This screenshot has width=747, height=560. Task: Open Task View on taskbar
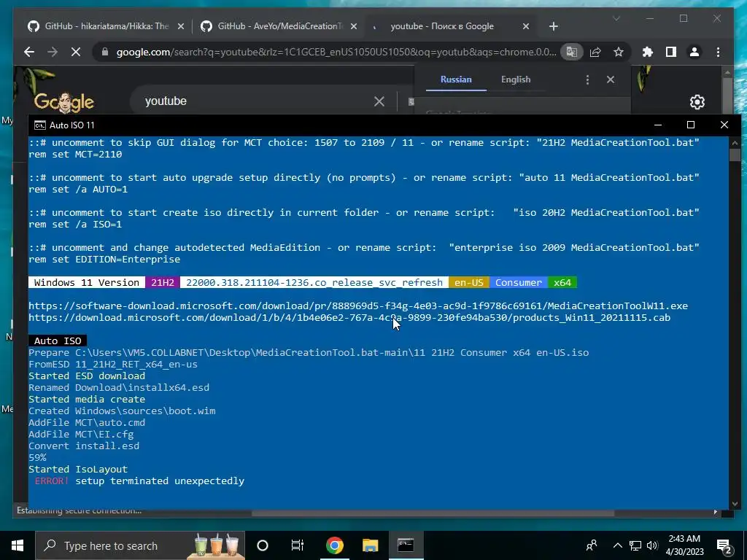pos(298,545)
